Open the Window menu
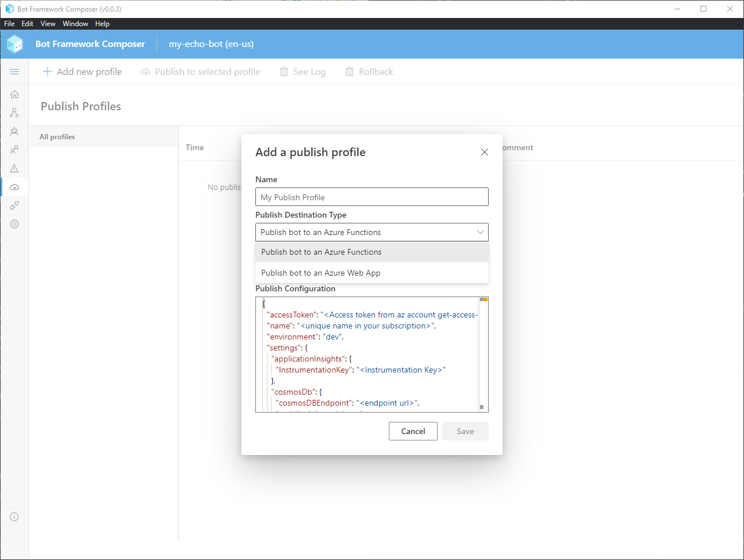Image resolution: width=744 pixels, height=560 pixels. (x=75, y=24)
